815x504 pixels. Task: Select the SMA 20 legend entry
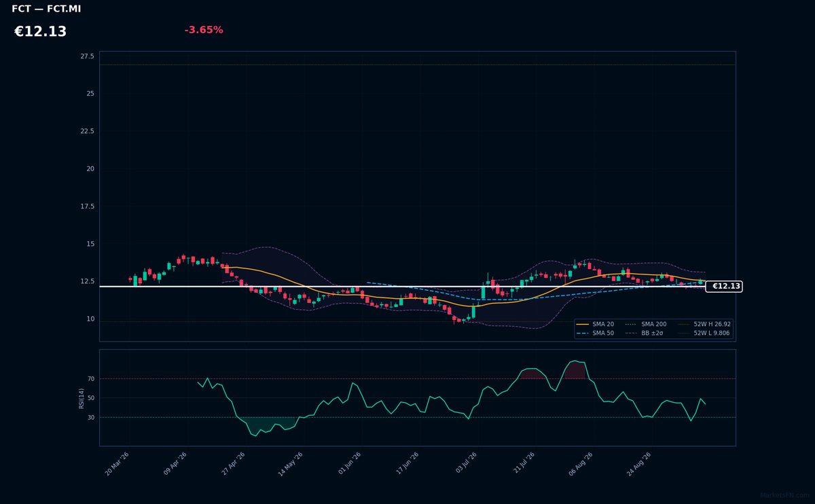point(595,324)
